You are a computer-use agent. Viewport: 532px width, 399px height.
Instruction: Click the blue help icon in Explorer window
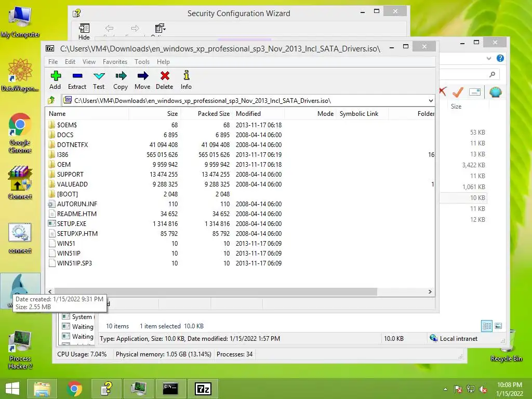(x=500, y=58)
